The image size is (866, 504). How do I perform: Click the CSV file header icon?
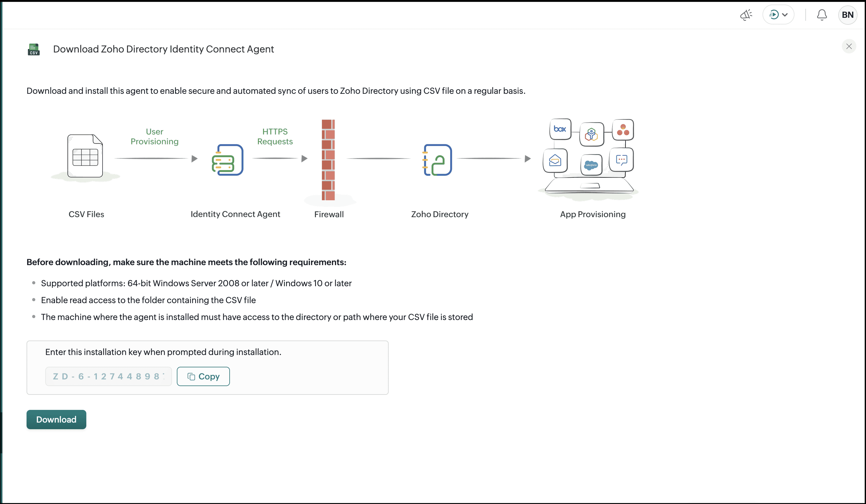click(x=34, y=49)
